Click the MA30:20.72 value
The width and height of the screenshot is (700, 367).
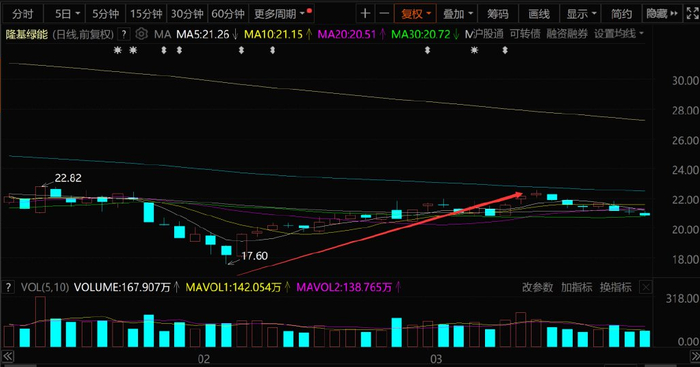point(421,34)
